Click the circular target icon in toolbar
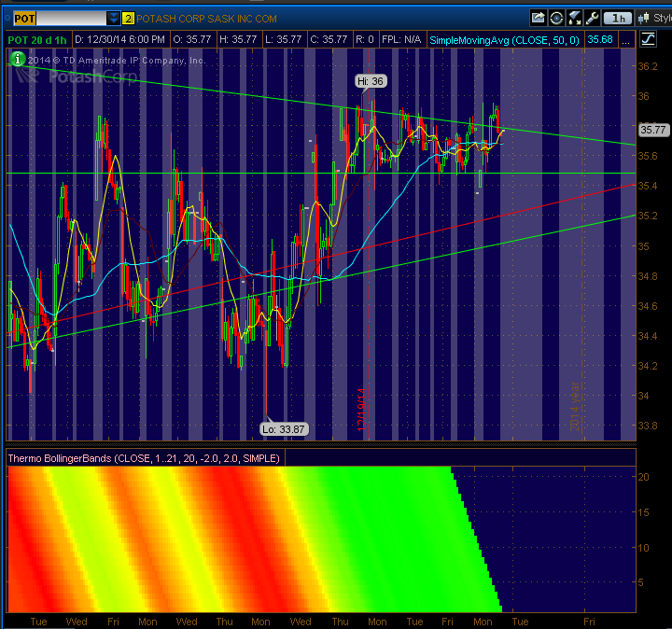Image resolution: width=672 pixels, height=629 pixels. (556, 18)
